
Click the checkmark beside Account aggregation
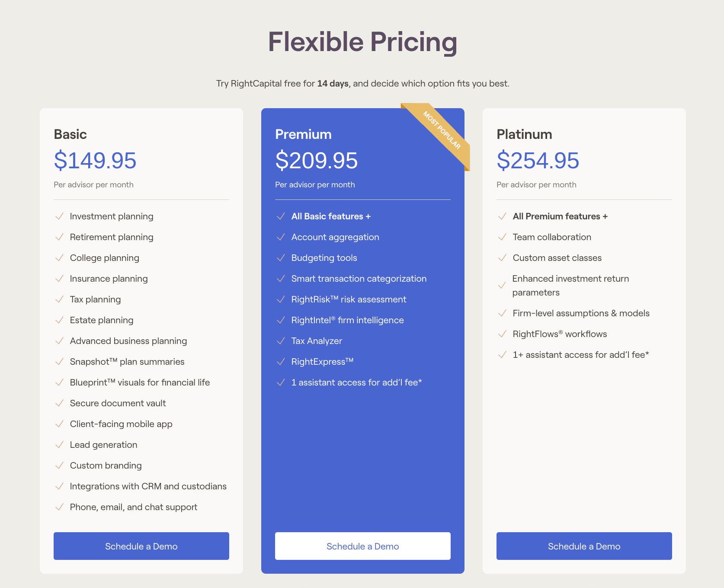pos(281,237)
